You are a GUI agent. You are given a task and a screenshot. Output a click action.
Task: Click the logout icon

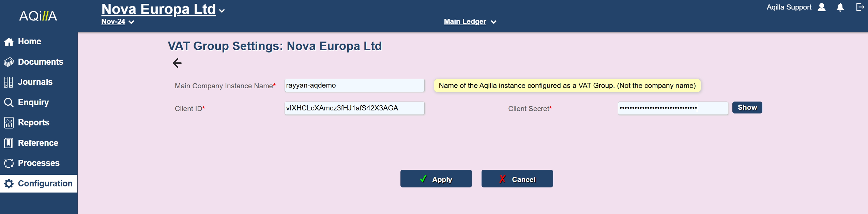[860, 7]
